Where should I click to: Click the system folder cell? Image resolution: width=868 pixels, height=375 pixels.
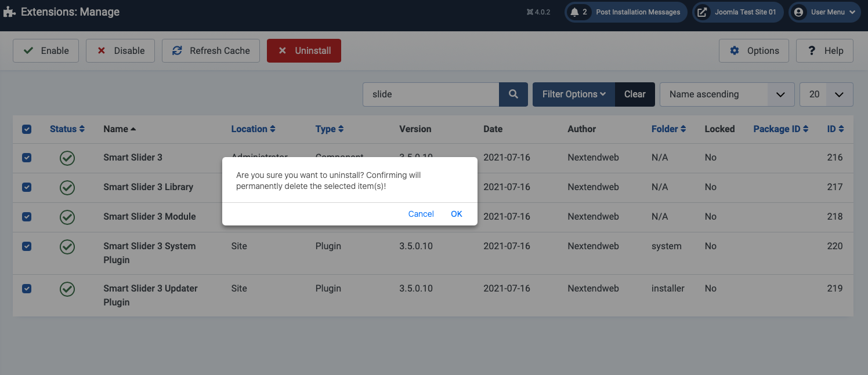click(x=666, y=246)
